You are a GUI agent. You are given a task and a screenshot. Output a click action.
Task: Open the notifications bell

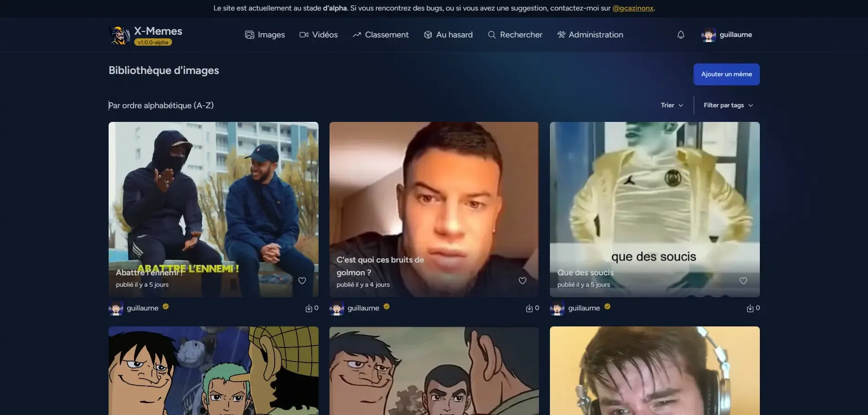coord(680,34)
